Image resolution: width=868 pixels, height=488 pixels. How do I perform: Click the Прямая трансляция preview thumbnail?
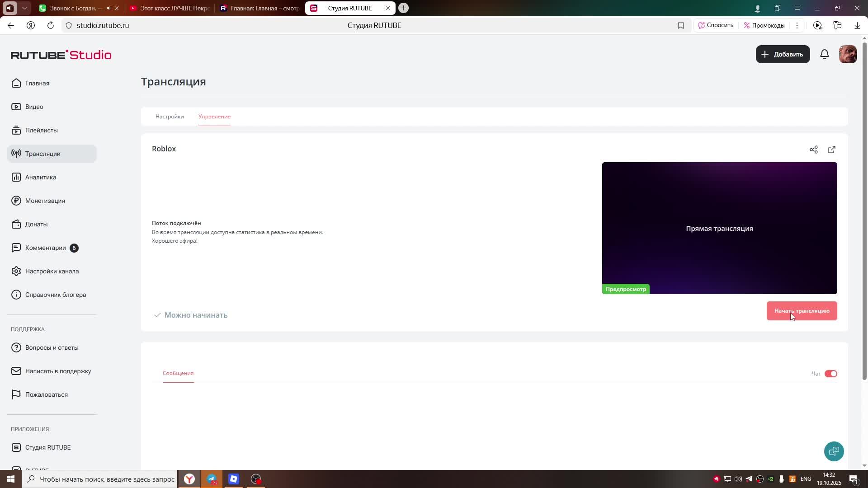point(719,228)
